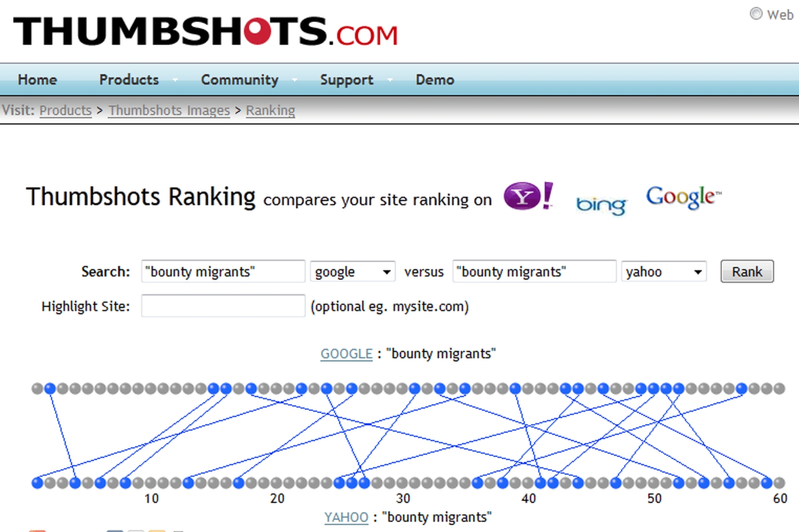Click the axis label 20
The height and width of the screenshot is (532, 799).
[277, 498]
